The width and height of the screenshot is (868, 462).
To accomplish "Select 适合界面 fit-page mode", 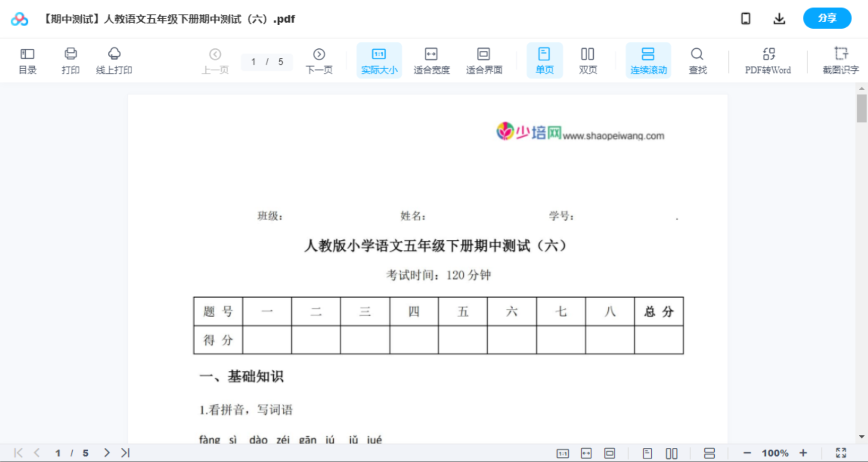I will 484,60.
